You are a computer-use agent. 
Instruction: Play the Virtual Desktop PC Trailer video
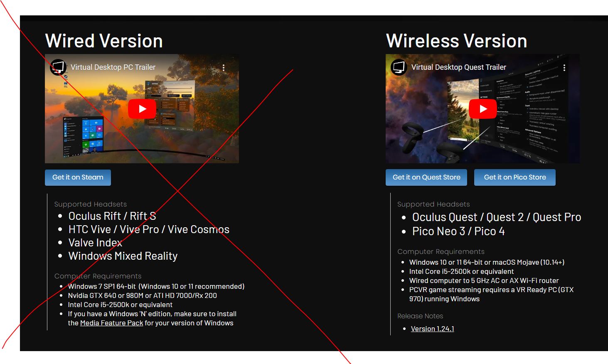pos(142,109)
